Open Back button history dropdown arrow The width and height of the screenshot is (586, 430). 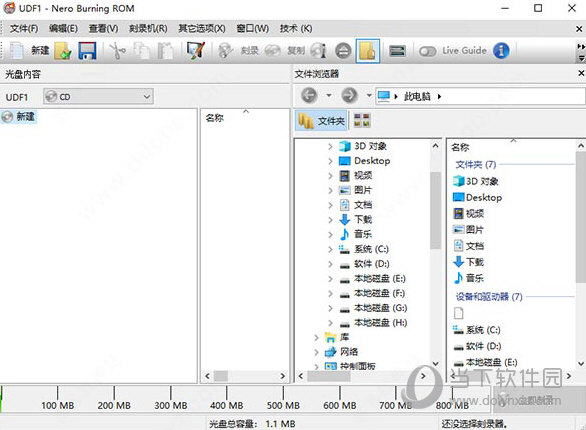pos(329,96)
